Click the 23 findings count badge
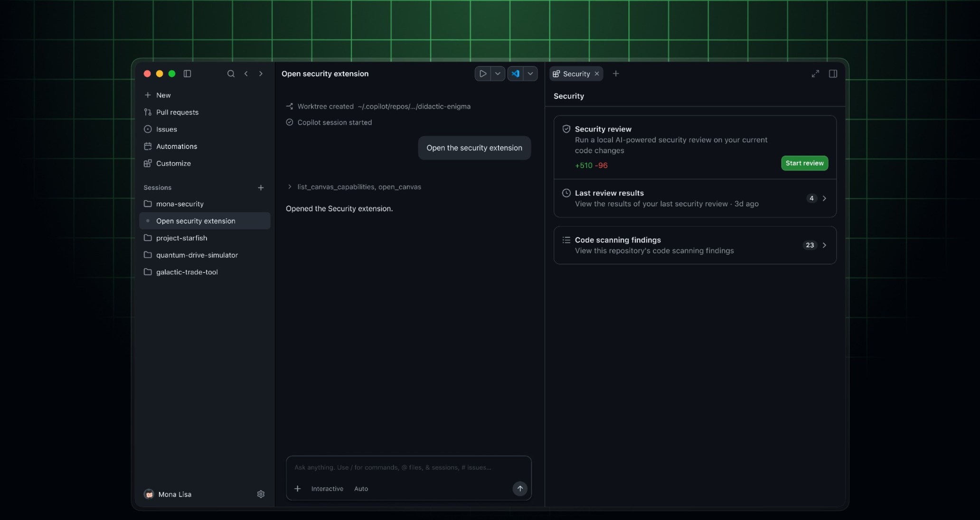This screenshot has width=980, height=520. [810, 245]
